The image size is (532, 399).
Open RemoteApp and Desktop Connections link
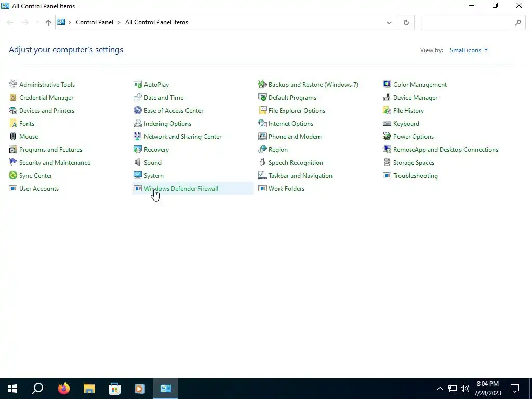point(445,150)
